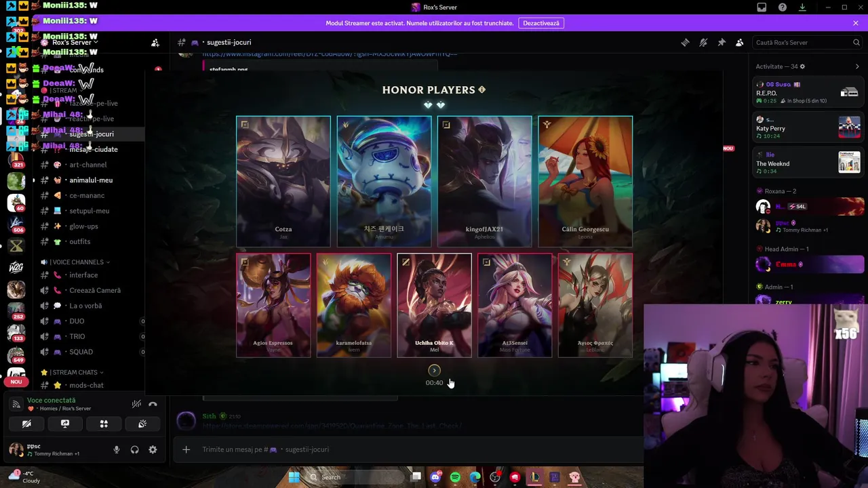Open the art-channel text channel
This screenshot has height=488, width=868.
click(x=92, y=165)
